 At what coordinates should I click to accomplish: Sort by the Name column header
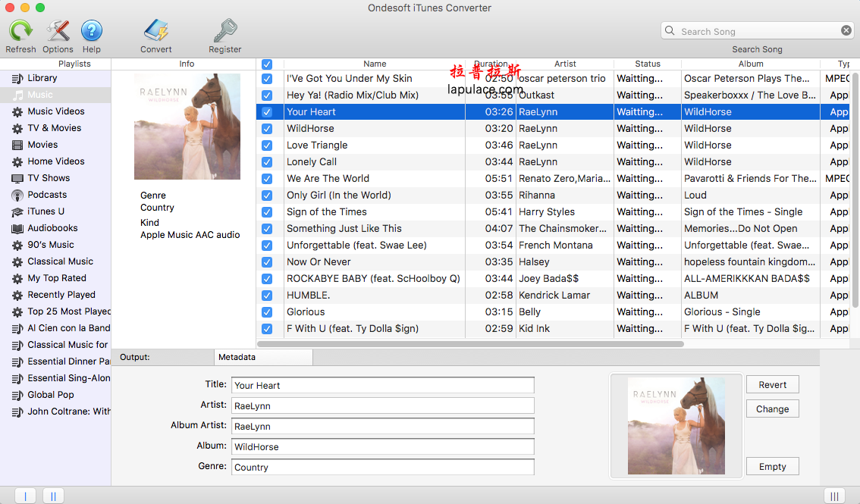coord(375,64)
